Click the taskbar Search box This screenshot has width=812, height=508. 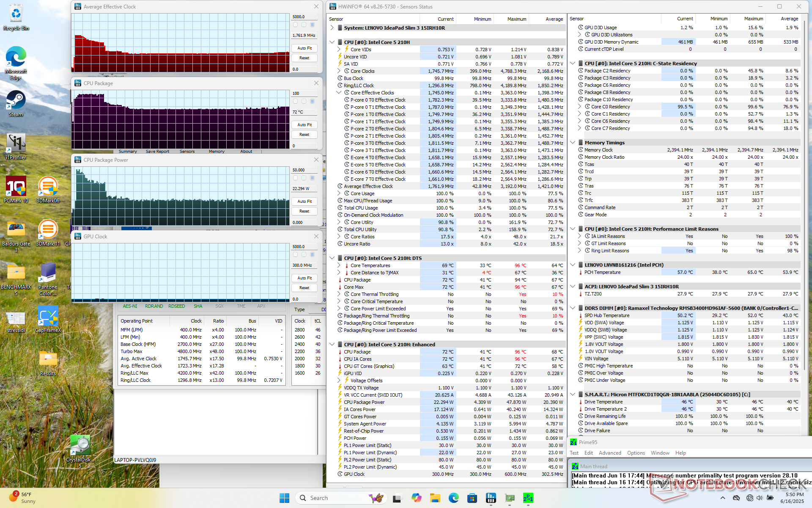330,498
